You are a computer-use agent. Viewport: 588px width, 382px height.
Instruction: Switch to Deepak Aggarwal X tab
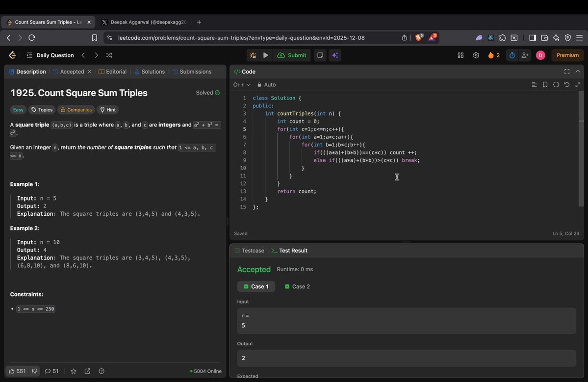[x=144, y=22]
